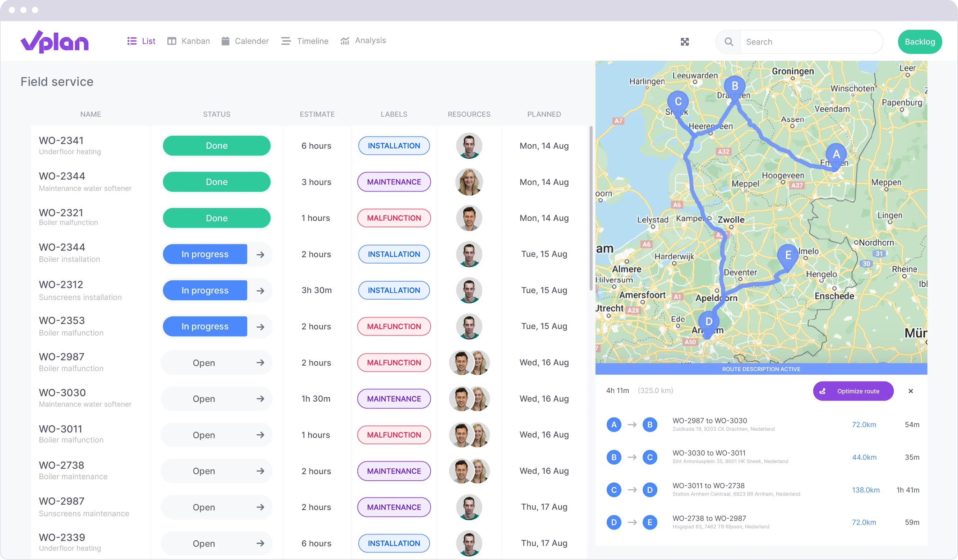Image resolution: width=958 pixels, height=560 pixels.
Task: Click the Done status pill for WO-2321
Action: point(216,218)
